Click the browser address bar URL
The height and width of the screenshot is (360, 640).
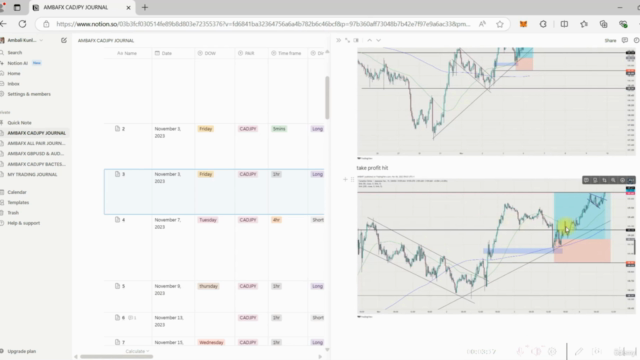point(263,24)
